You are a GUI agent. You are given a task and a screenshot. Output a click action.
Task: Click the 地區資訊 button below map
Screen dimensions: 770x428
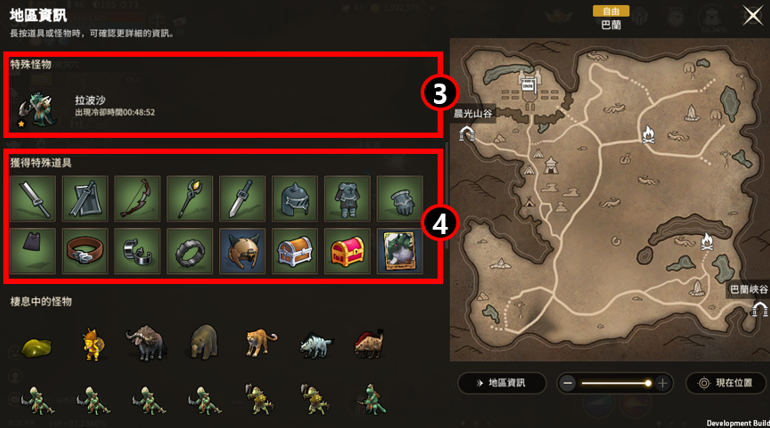502,383
